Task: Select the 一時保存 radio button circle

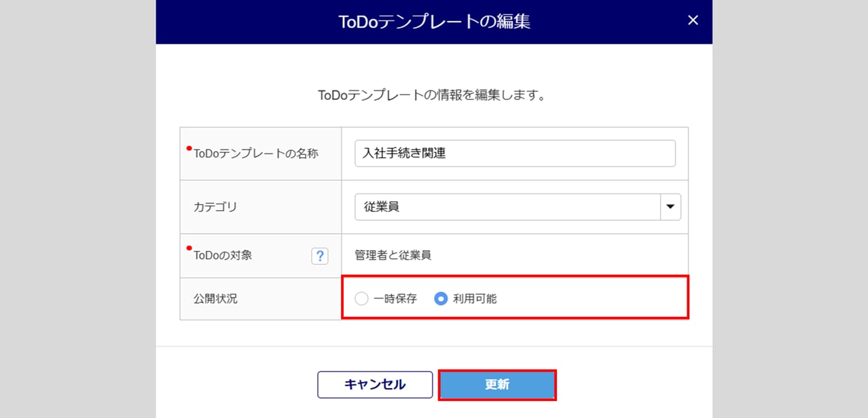Action: 362,298
